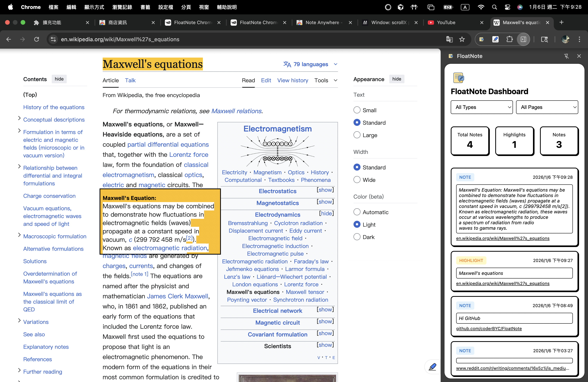Click the Google Lens search icon
This screenshot has height=382, width=588.
[544, 39]
